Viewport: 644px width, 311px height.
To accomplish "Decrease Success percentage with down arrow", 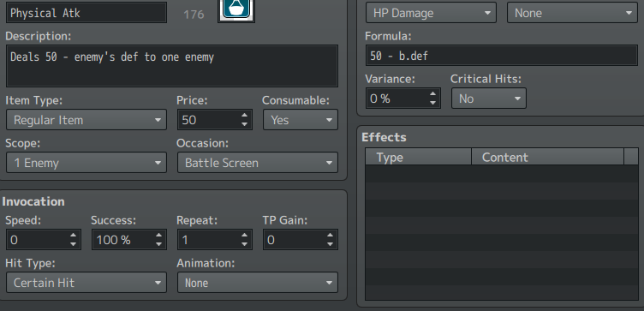I will 159,244.
